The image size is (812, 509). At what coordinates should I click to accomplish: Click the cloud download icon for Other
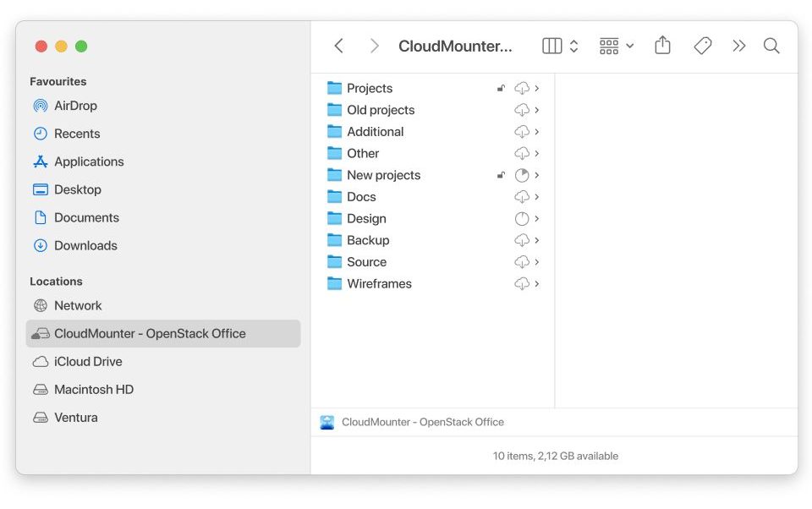522,153
